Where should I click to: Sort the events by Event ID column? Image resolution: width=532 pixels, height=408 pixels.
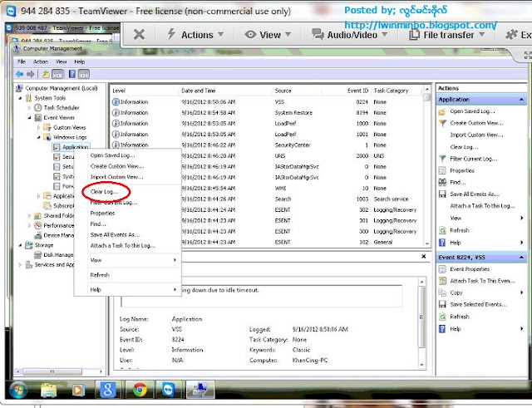(x=357, y=91)
